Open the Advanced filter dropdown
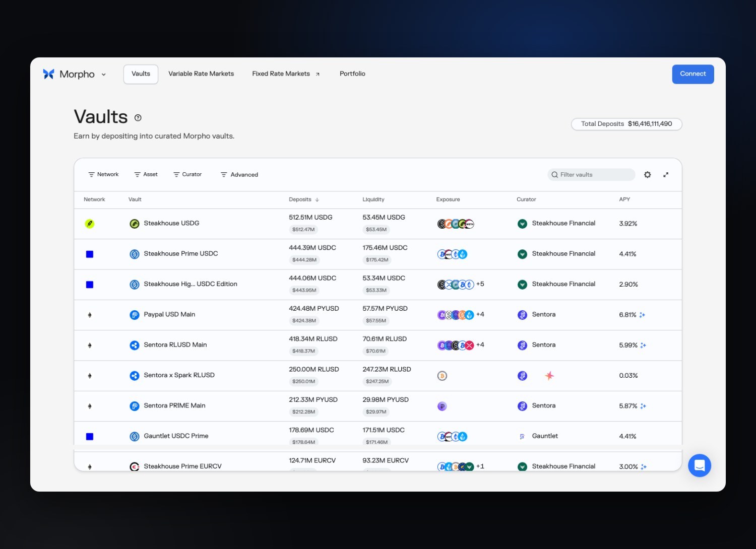756x549 pixels. pos(239,175)
